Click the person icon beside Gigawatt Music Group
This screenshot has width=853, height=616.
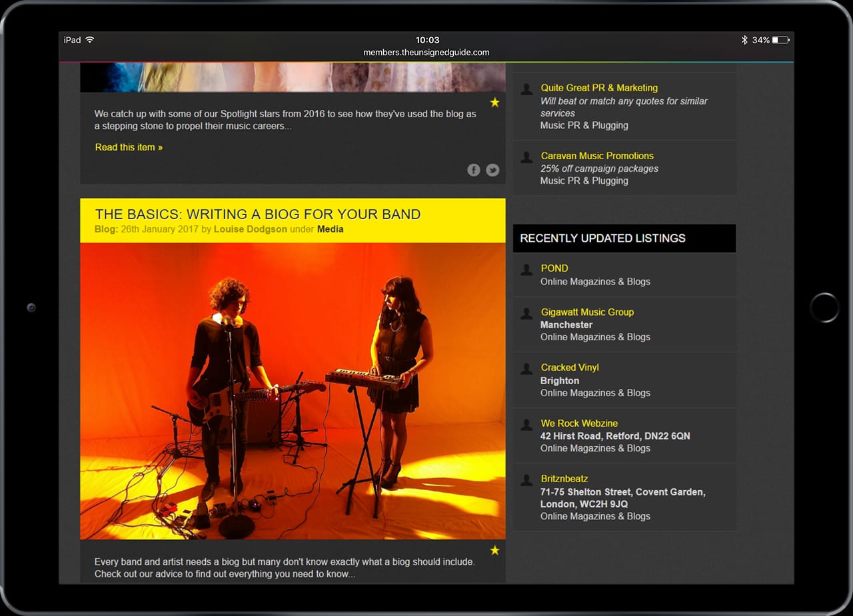pos(526,313)
